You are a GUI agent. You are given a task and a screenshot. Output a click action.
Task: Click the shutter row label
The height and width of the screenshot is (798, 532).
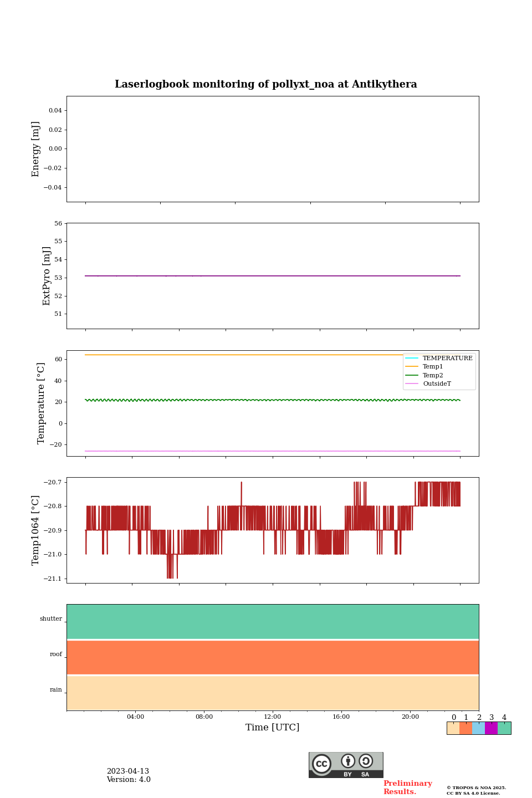(x=51, y=619)
